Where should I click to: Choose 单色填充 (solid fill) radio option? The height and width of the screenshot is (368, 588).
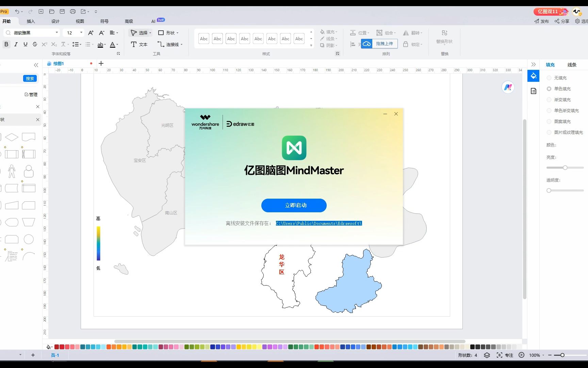click(549, 89)
